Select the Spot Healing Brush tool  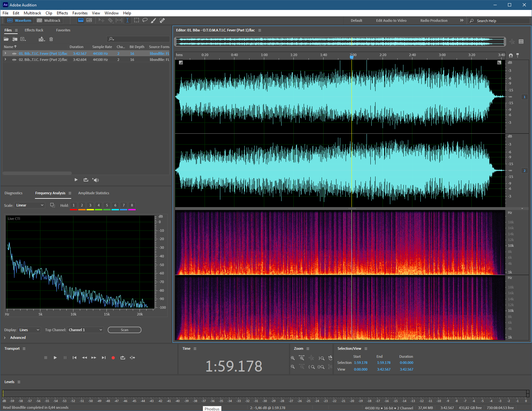(162, 20)
